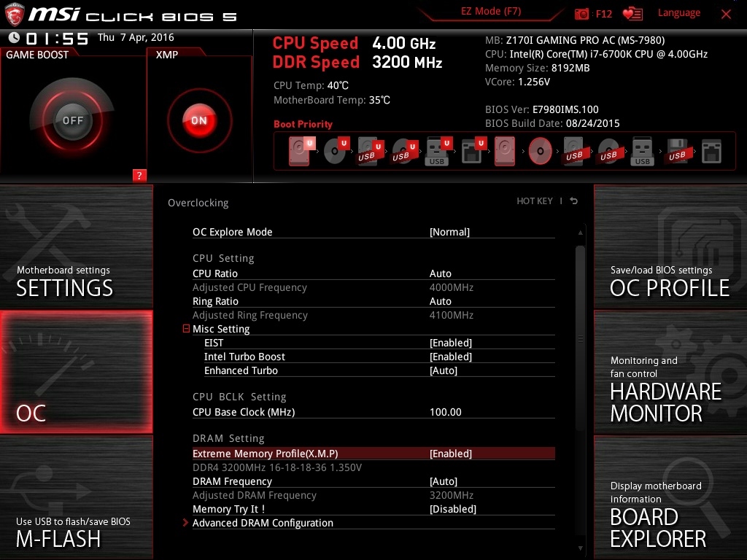Open the OC overclocking tile
This screenshot has width=747, height=560.
pyautogui.click(x=76, y=372)
